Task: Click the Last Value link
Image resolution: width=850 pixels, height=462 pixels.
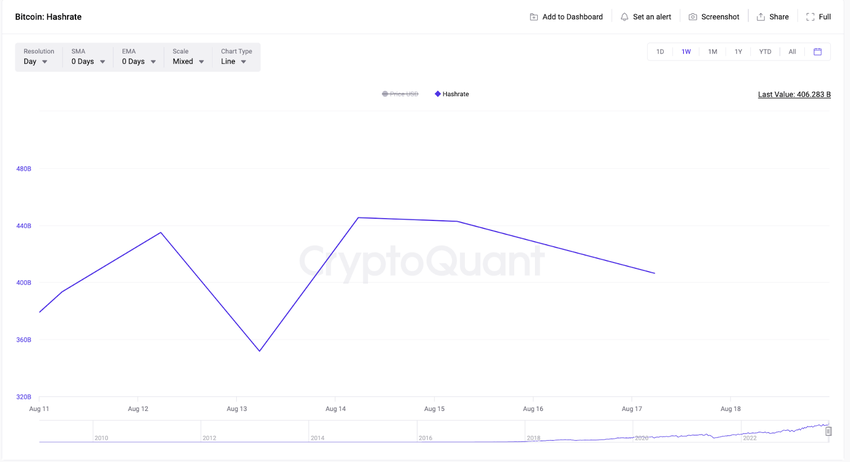Action: pyautogui.click(x=794, y=94)
